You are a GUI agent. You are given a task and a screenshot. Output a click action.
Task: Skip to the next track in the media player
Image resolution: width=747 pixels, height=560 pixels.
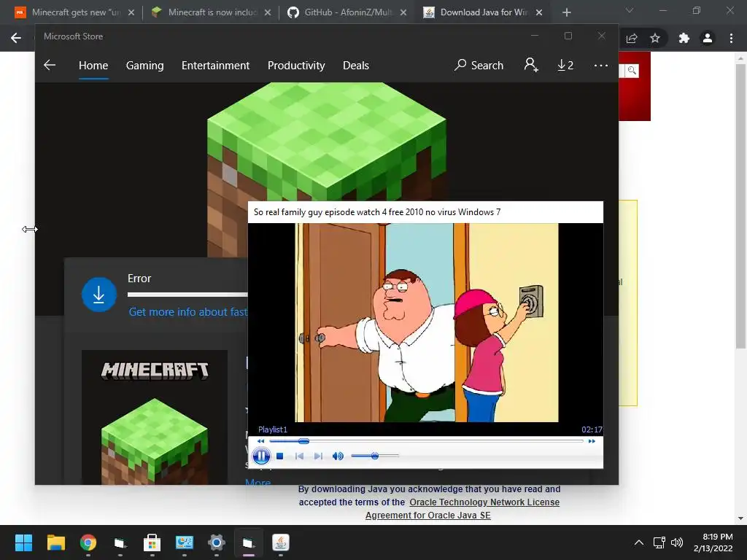(318, 456)
